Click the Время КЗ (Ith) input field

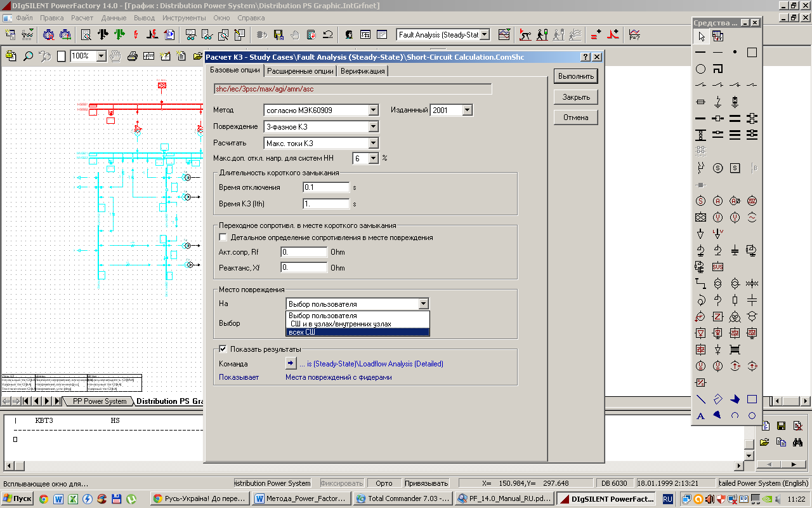(326, 204)
